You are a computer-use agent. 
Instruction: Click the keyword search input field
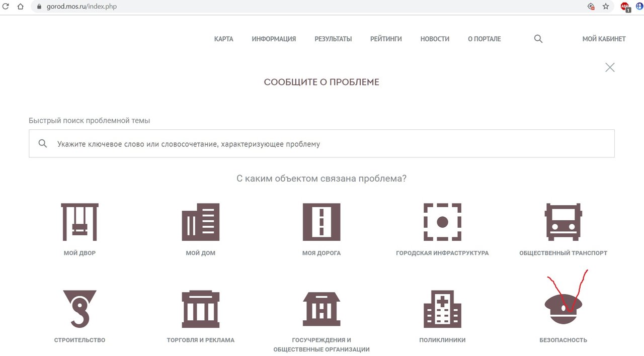pyautogui.click(x=321, y=143)
